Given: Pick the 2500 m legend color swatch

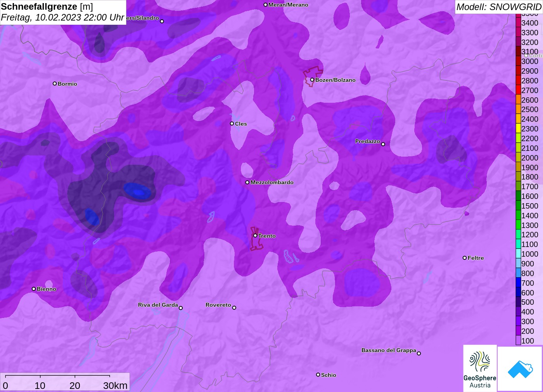Looking at the screenshot, I should (518, 109).
